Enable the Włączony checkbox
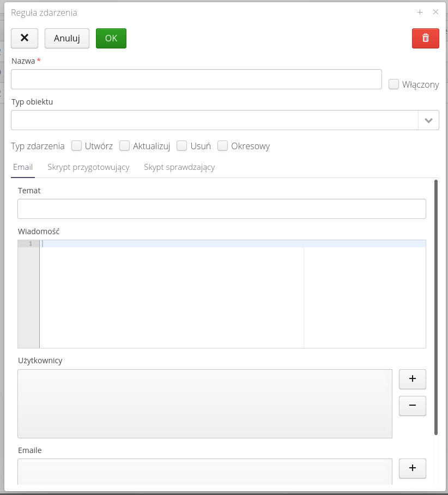Viewport: 448px width, 495px height. (x=393, y=84)
